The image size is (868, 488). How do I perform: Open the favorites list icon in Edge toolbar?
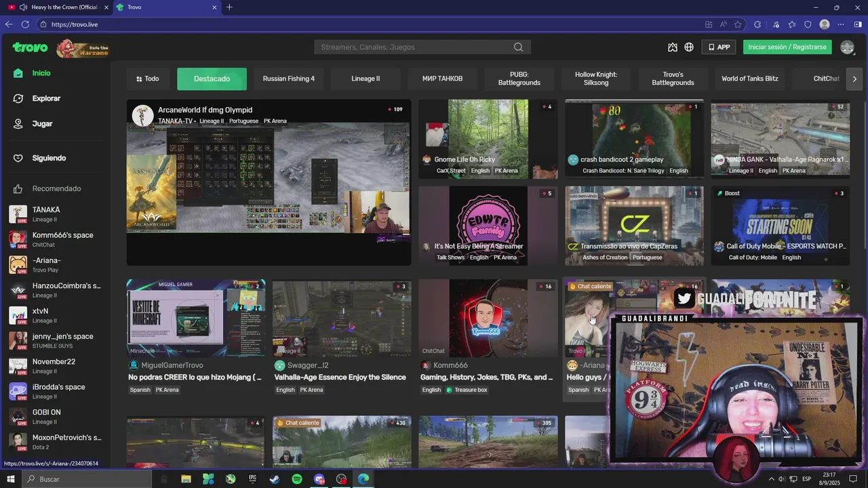(x=791, y=24)
